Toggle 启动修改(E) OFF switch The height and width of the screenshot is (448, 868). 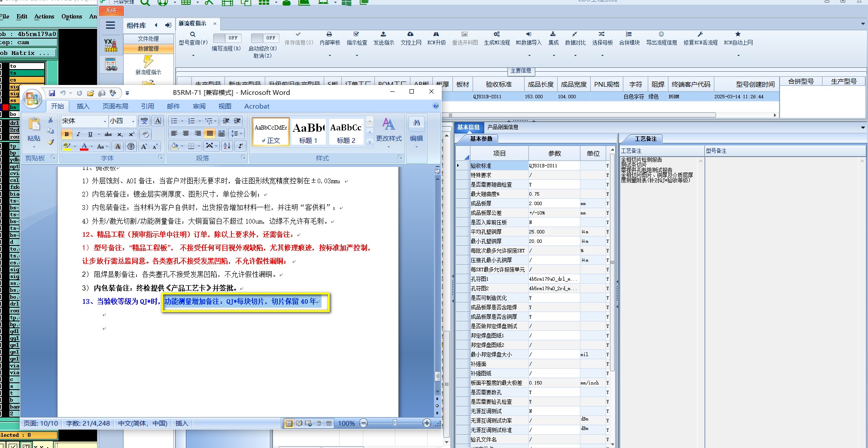[x=265, y=38]
